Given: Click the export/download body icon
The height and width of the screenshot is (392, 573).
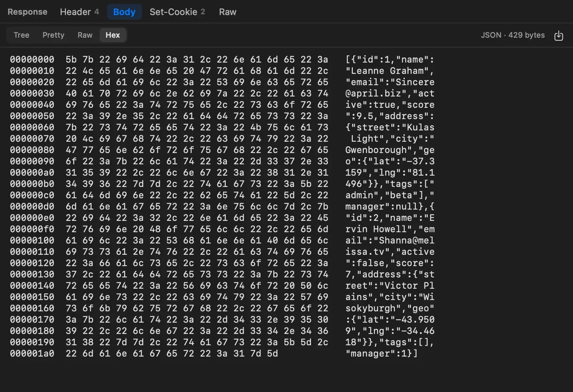Looking at the screenshot, I should 559,35.
